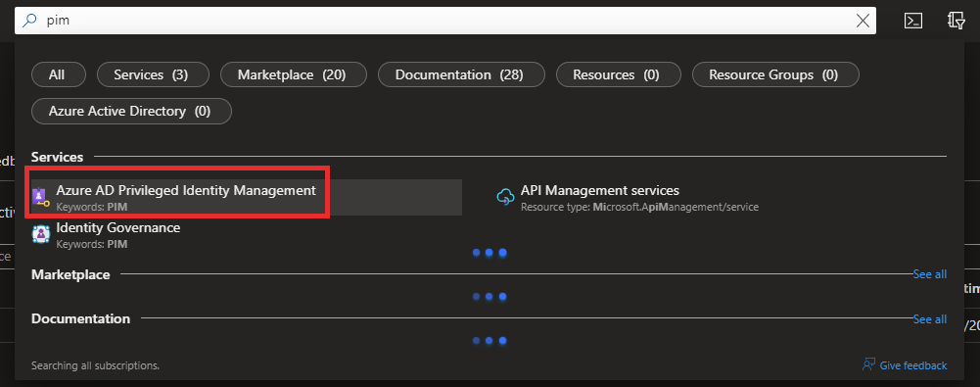Click the Give feedback person icon
Image resolution: width=980 pixels, height=387 pixels.
click(867, 364)
